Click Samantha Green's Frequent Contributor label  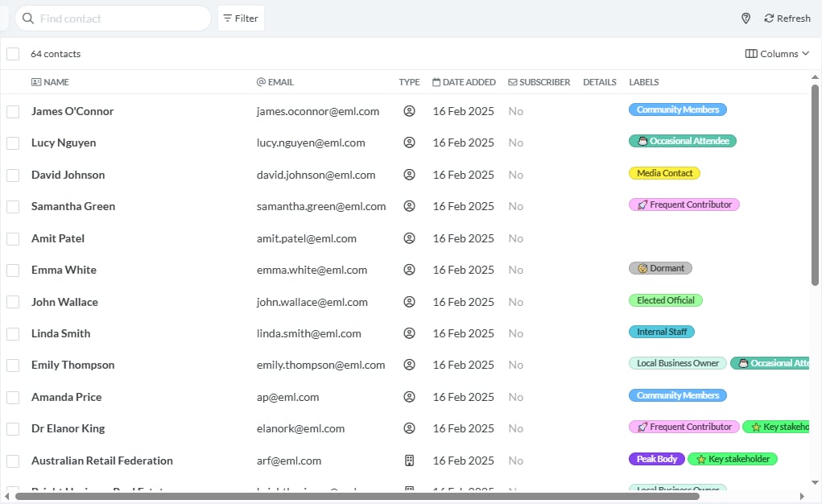pos(684,204)
